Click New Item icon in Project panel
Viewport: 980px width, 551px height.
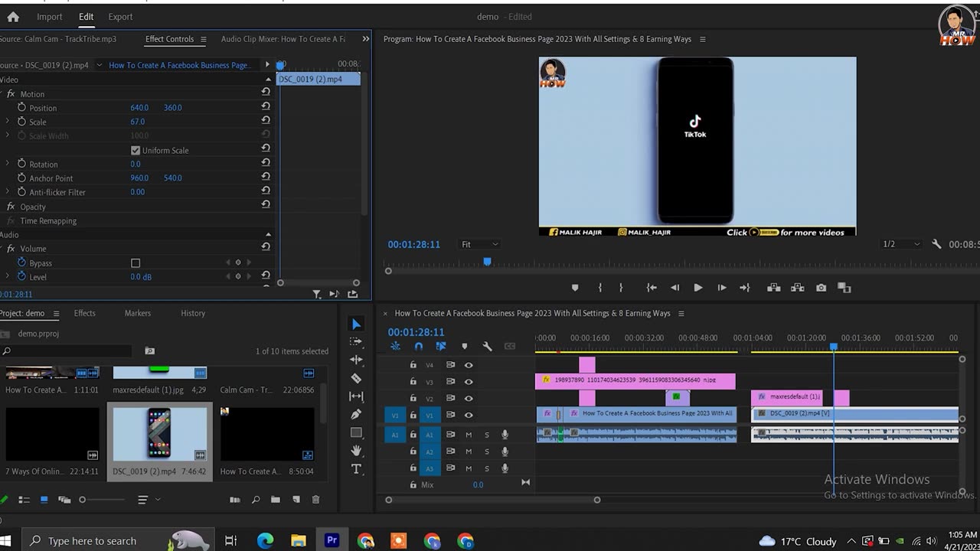tap(295, 500)
